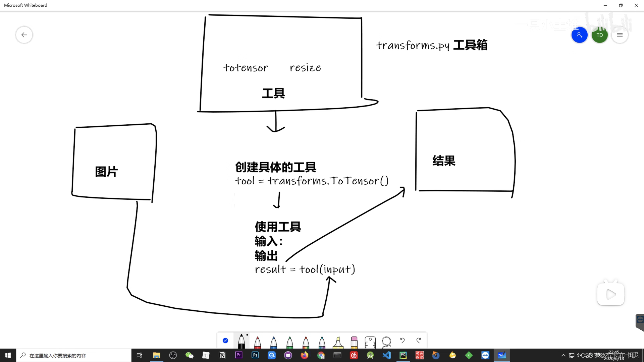
Task: Open the Windows Start menu
Action: pyautogui.click(x=7, y=355)
